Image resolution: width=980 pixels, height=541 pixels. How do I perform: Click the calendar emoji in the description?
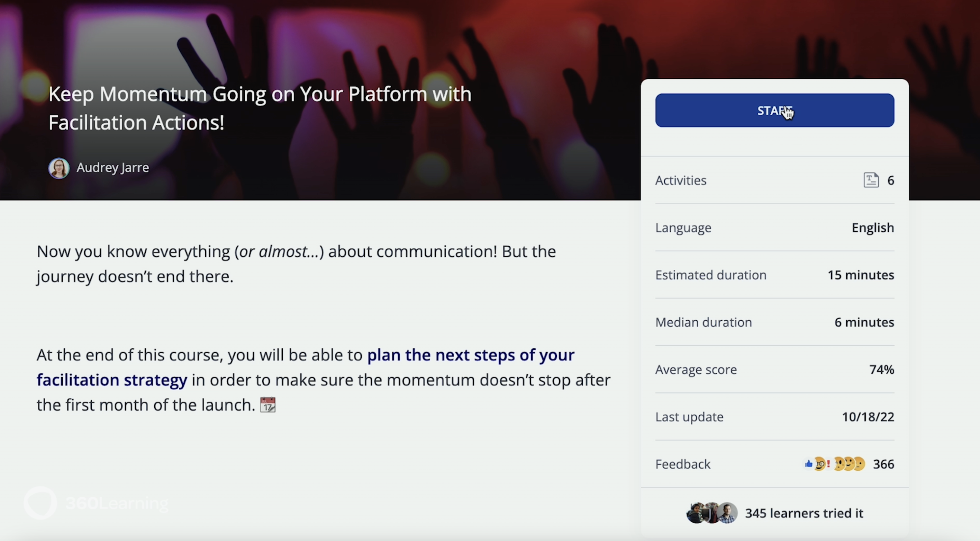(267, 405)
